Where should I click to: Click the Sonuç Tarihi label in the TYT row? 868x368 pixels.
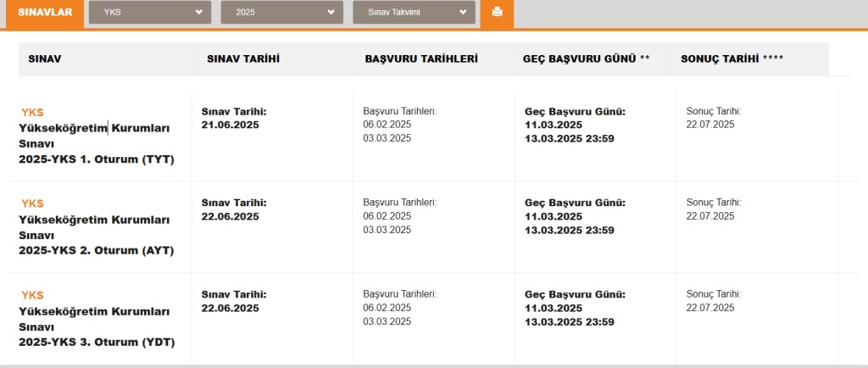(714, 111)
